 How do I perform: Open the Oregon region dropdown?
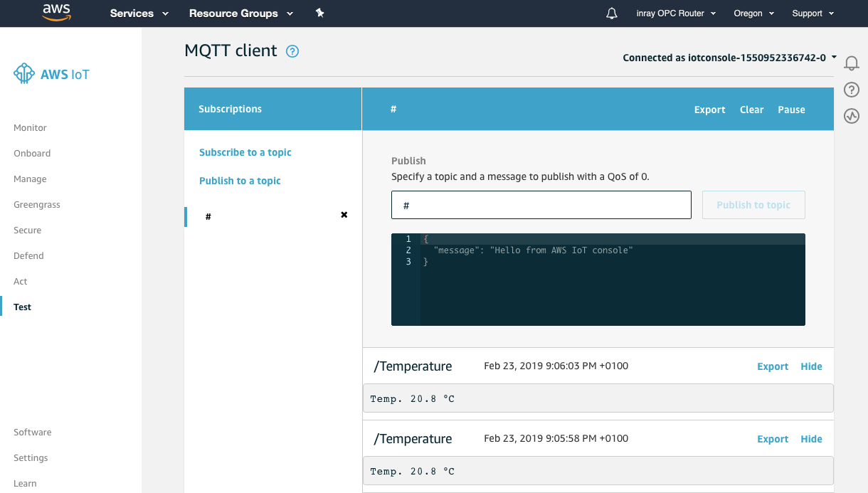click(753, 14)
